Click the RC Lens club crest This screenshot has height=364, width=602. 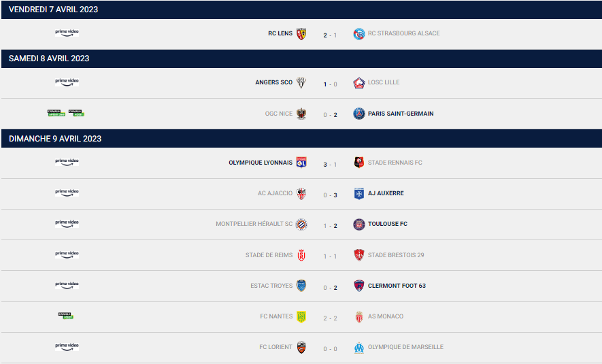301,34
